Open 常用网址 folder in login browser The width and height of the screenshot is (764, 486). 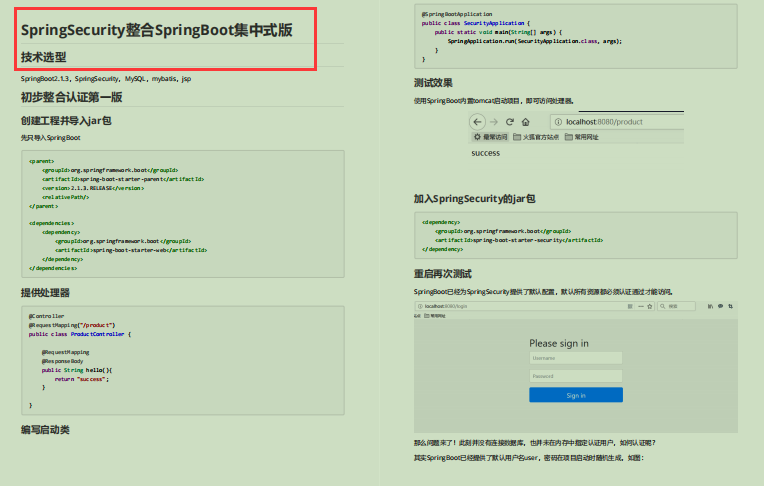(435, 316)
